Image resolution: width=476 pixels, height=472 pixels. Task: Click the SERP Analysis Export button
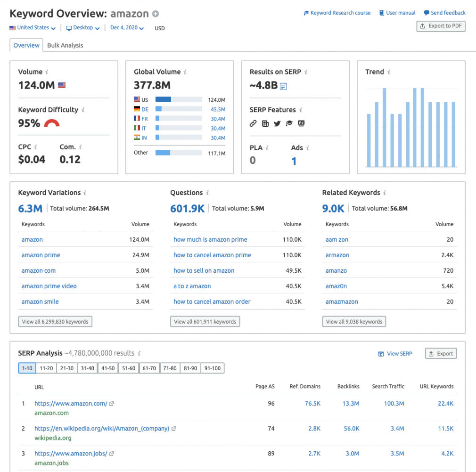[x=441, y=353]
